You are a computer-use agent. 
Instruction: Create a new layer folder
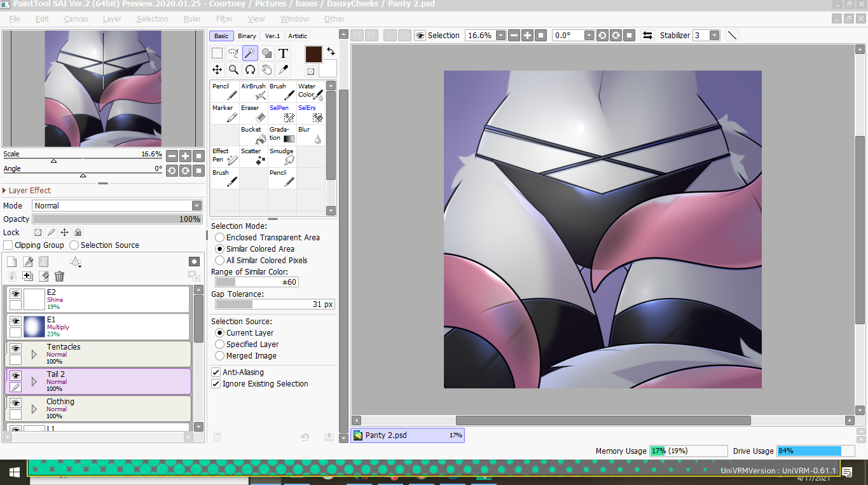coord(43,261)
